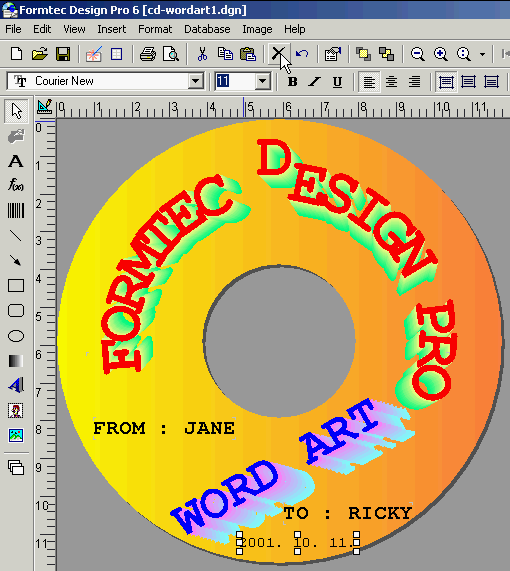The width and height of the screenshot is (510, 571).
Task: Set vertical alignment to top
Action: 446,82
